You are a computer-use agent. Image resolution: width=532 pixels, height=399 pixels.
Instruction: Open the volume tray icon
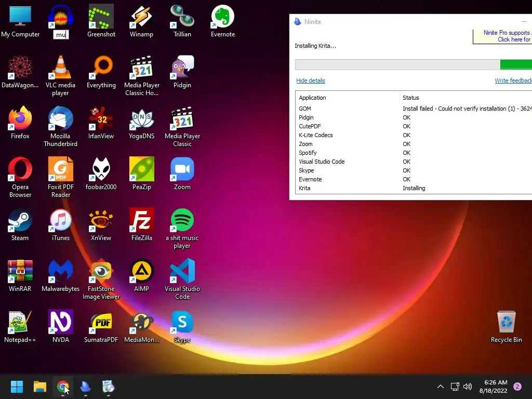tap(468, 387)
